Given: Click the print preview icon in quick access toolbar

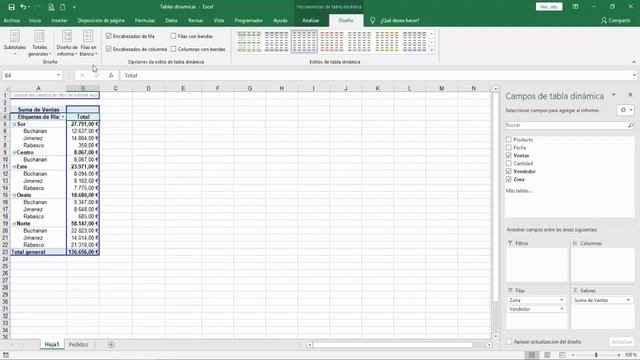Looking at the screenshot, I should (x=51, y=7).
